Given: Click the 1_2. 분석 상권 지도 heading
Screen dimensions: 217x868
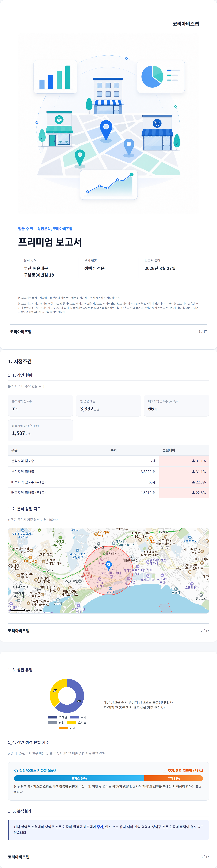Looking at the screenshot, I should tap(24, 509).
